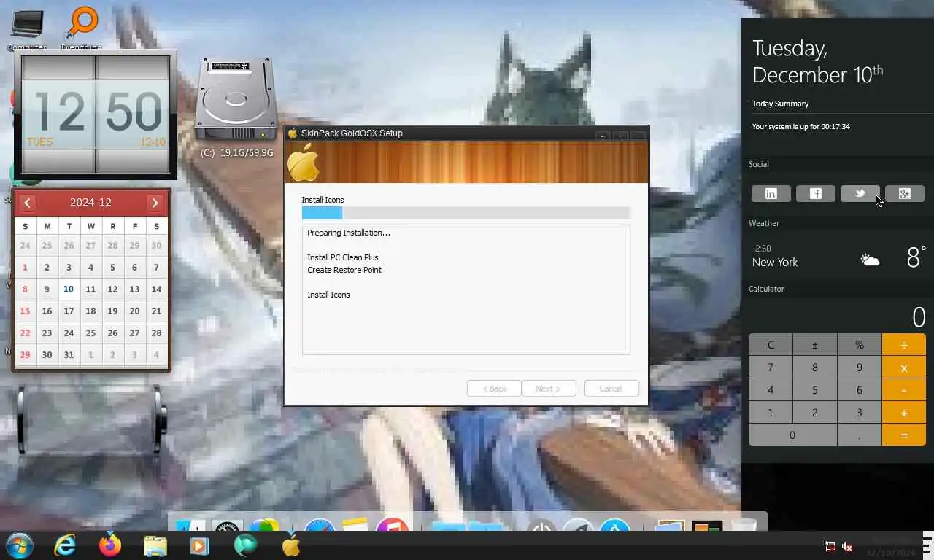934x560 pixels.
Task: Click the small apple icon in Setup title bar
Action: tap(293, 133)
